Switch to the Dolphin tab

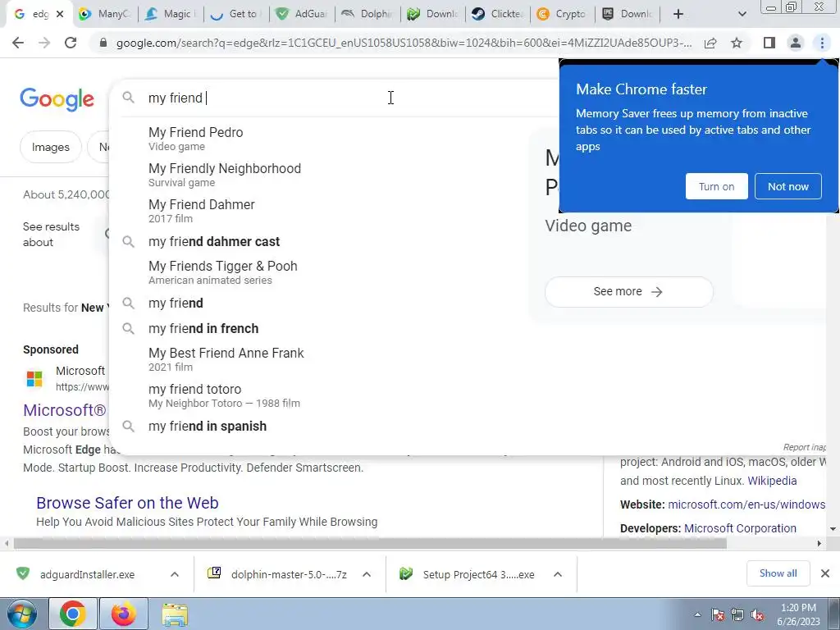[x=367, y=14]
